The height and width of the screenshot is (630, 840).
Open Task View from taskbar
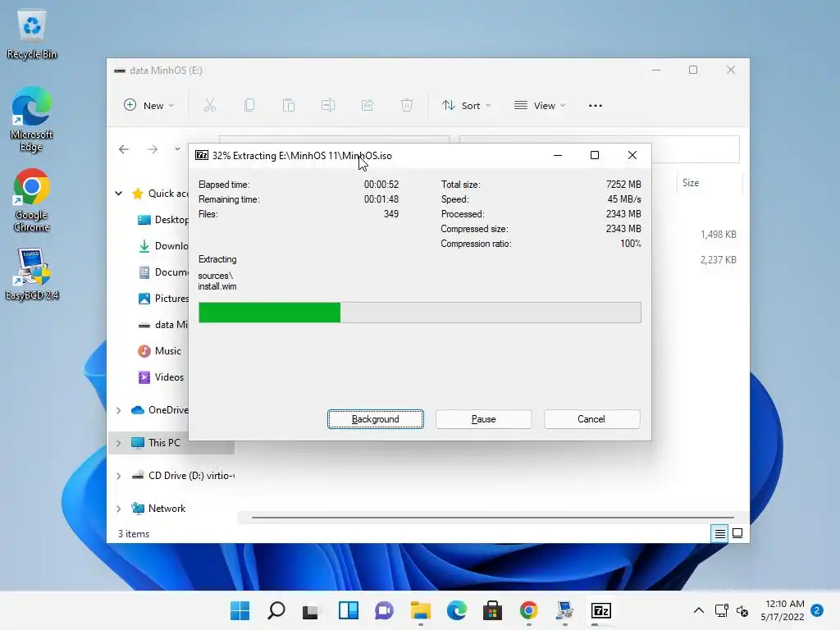[x=312, y=610]
